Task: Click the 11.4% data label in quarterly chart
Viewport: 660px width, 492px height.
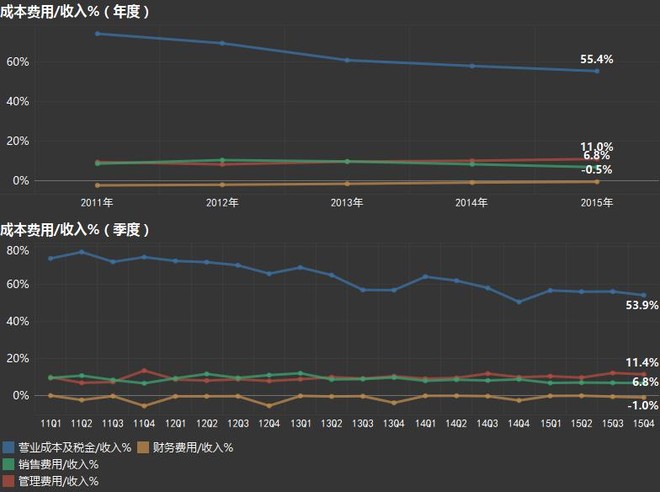Action: (642, 362)
